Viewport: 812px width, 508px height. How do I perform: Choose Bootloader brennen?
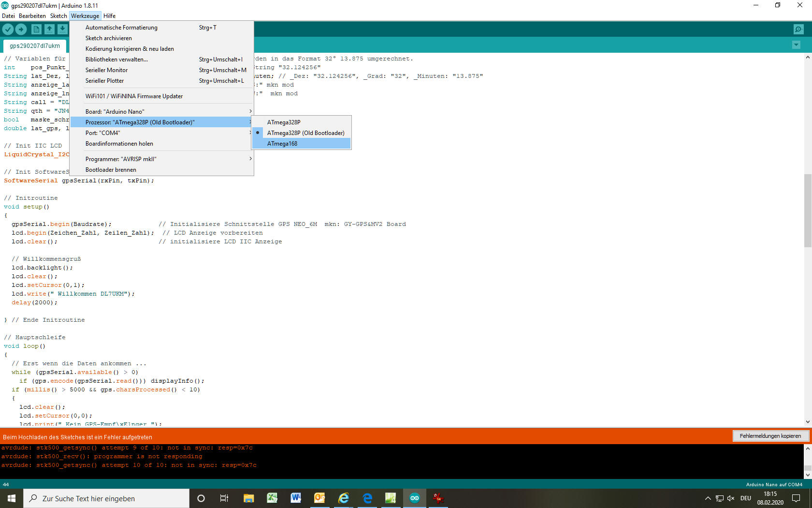[161, 170]
